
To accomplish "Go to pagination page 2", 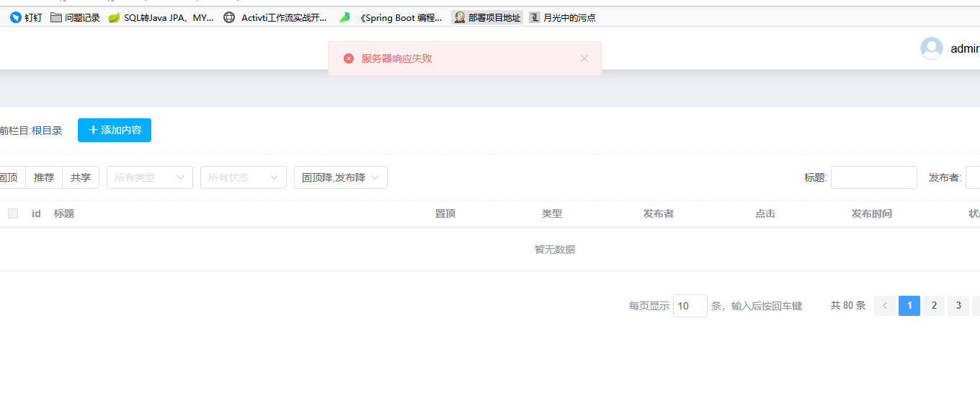I will pyautogui.click(x=934, y=306).
